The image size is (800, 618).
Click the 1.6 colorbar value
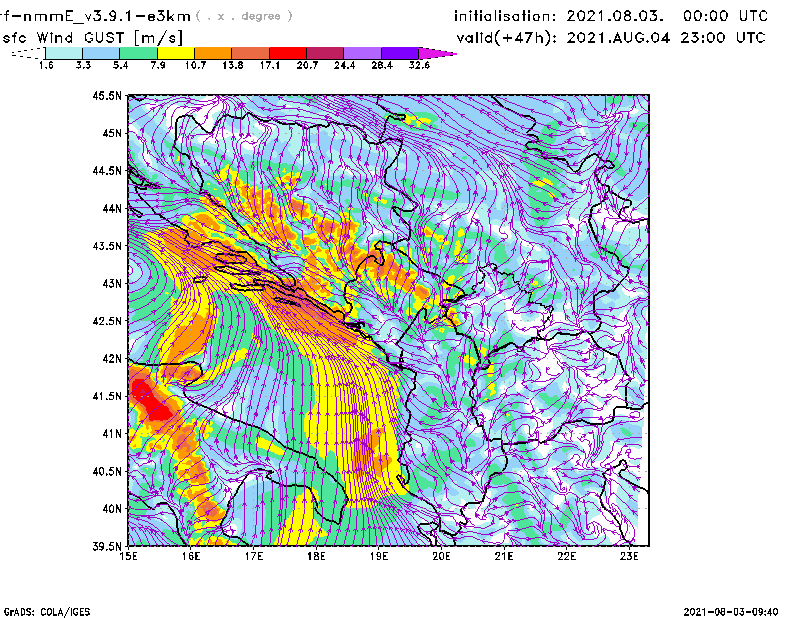point(46,65)
